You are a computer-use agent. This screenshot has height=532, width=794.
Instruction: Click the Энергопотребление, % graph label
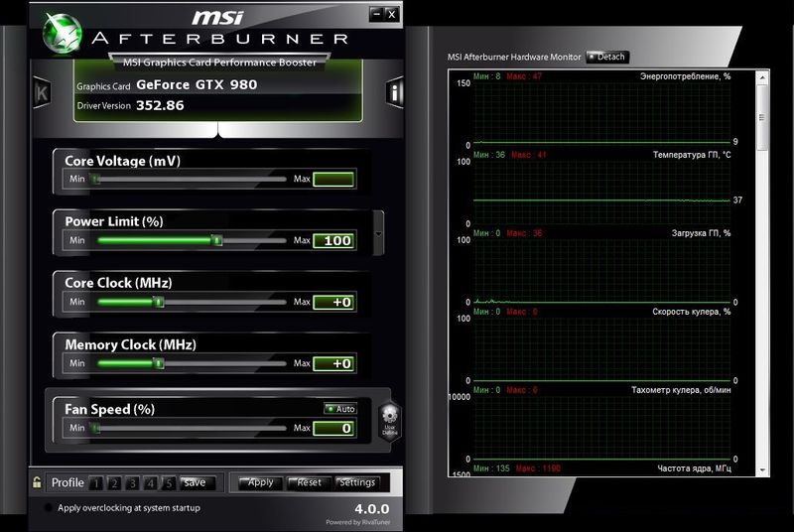(x=685, y=76)
